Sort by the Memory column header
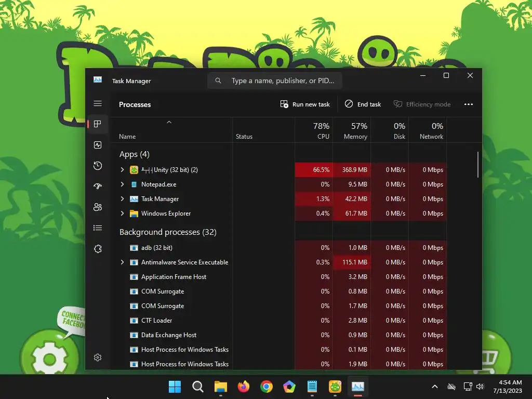 click(352, 130)
